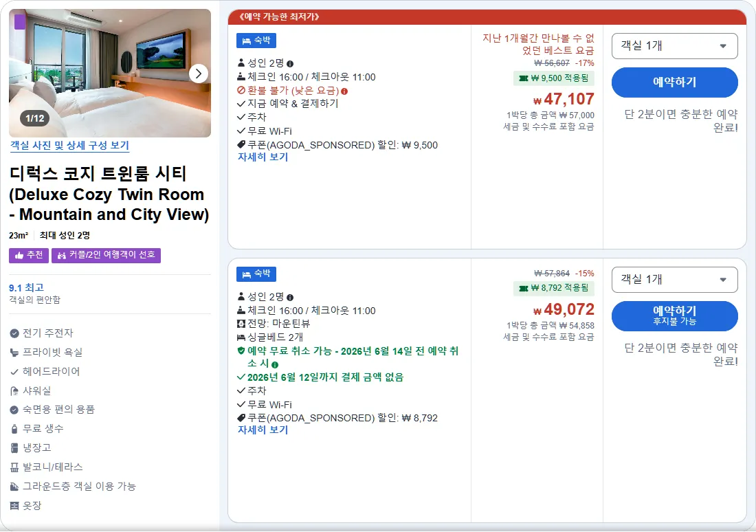
Task: Click the 숙면용 편의 용품 icon
Action: (x=14, y=410)
